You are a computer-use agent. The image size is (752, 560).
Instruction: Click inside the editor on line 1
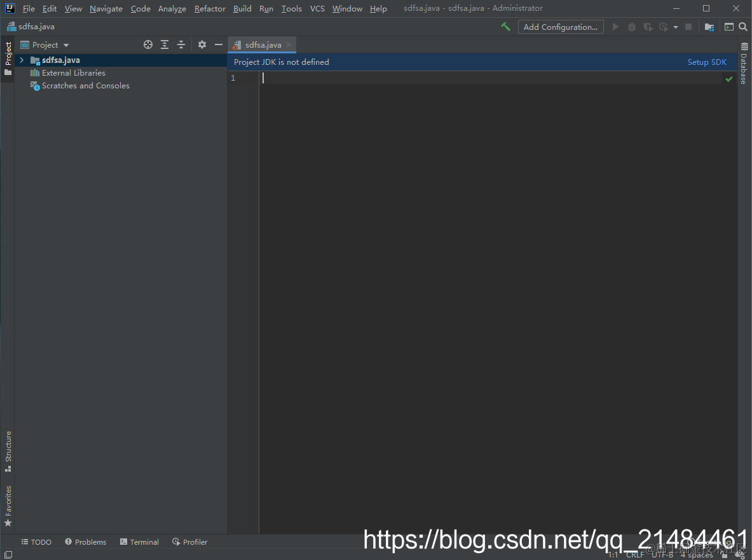[491, 78]
